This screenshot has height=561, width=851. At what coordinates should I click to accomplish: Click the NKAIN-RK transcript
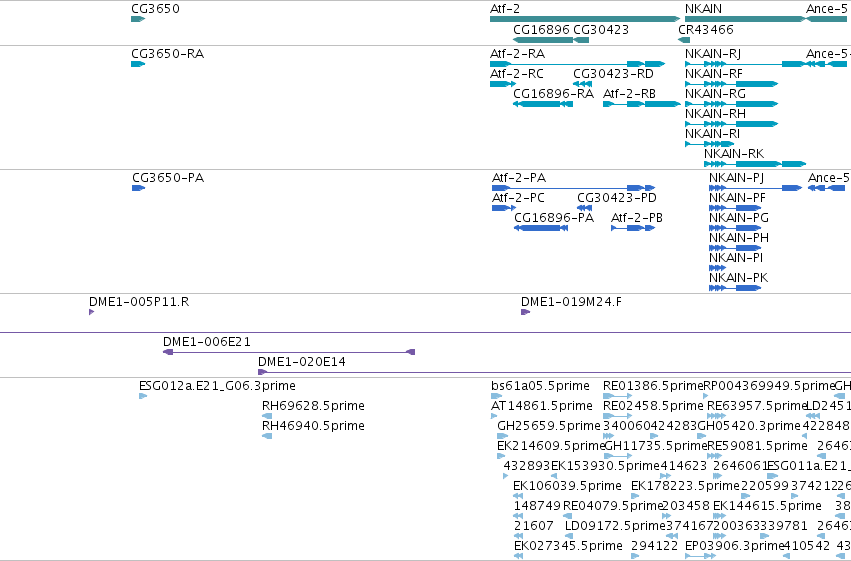pos(755,164)
